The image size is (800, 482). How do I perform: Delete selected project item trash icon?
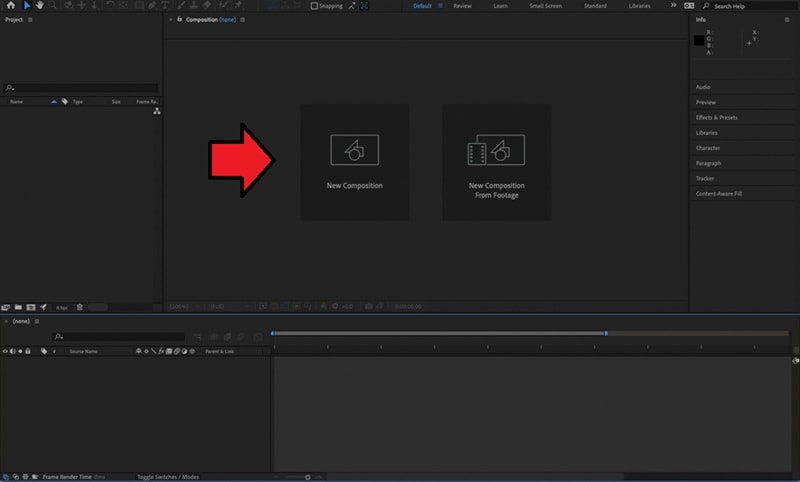point(80,307)
